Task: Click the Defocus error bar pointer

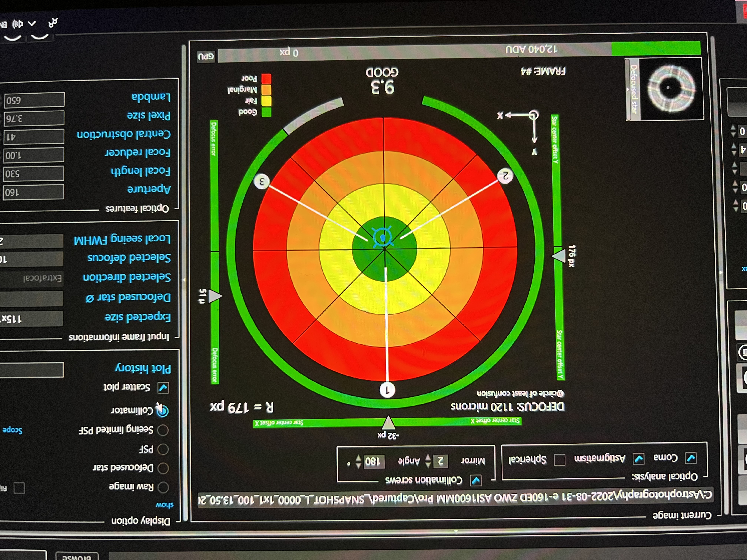Action: click(x=215, y=296)
